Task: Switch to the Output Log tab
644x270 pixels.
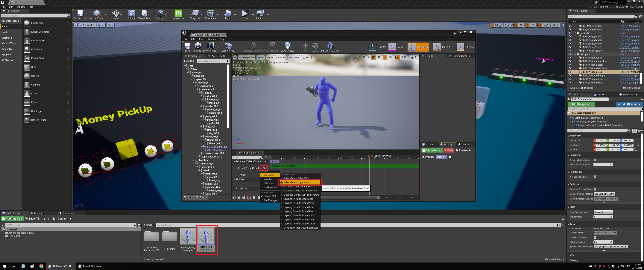Action: tap(68, 213)
